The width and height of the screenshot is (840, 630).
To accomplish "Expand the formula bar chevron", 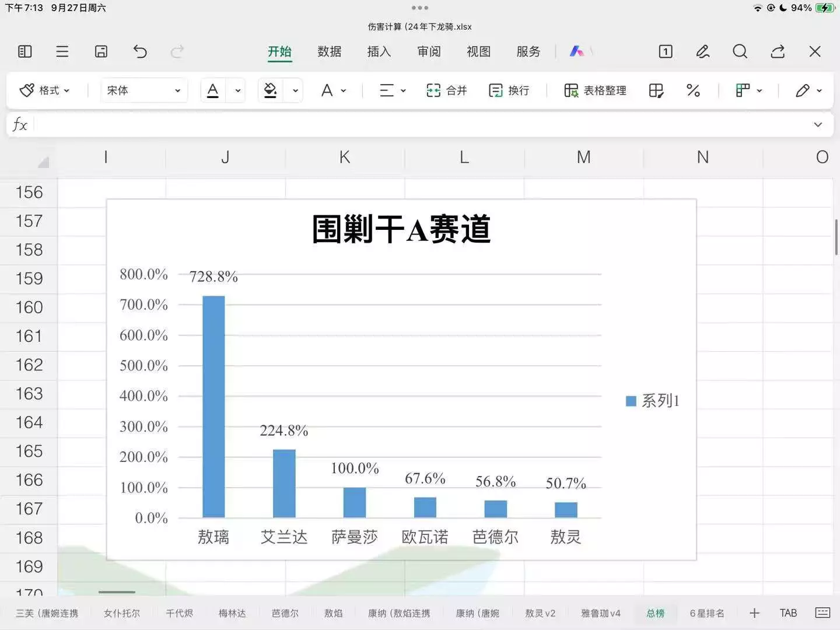I will 818,124.
